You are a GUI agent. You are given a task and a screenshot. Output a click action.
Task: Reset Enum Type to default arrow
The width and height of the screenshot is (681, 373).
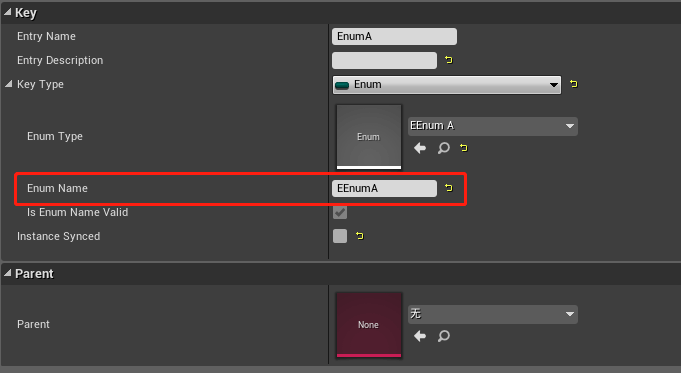[x=464, y=148]
